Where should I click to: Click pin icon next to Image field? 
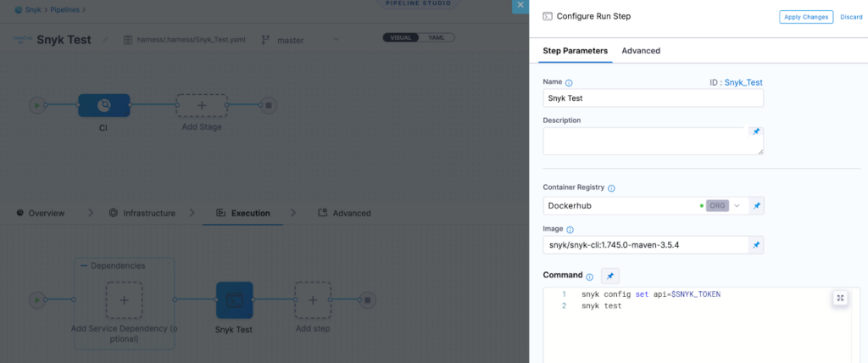click(x=756, y=245)
